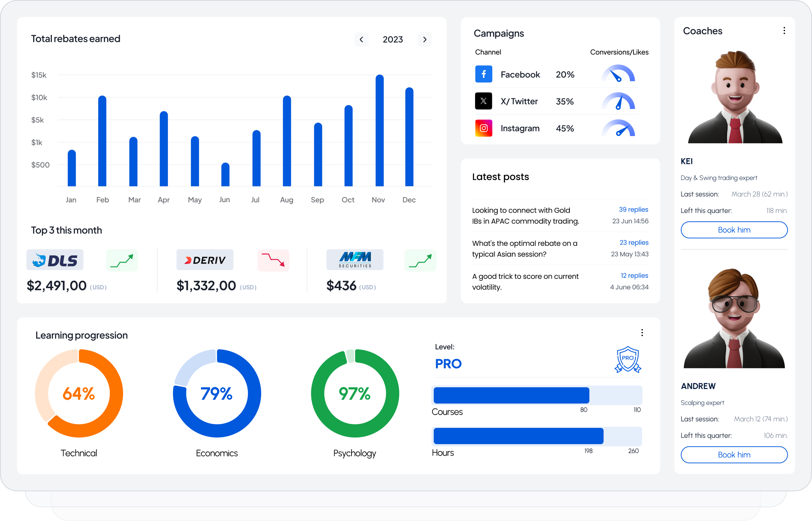Image resolution: width=812 pixels, height=521 pixels.
Task: Click the green uptrend arrow beside DLS
Action: click(x=122, y=260)
